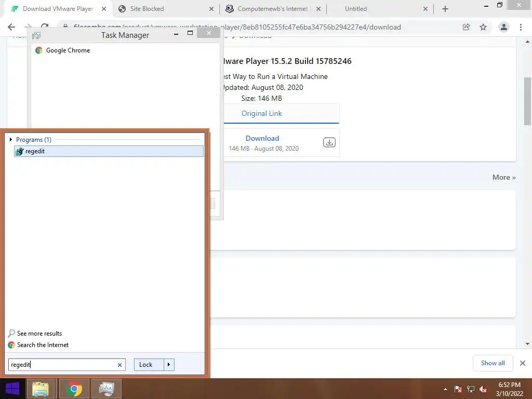Screen dimensions: 532x399
Task: Switch to the Site Blocked tab
Action: 147,9
